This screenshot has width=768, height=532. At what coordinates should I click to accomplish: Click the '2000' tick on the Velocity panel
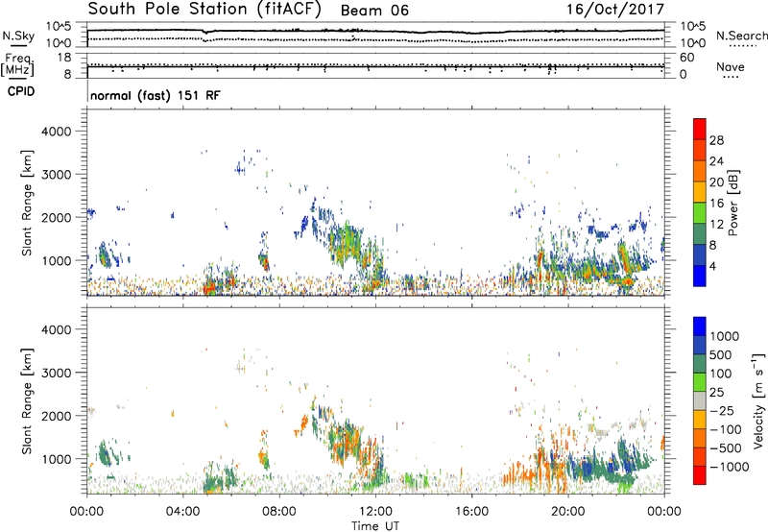[x=57, y=416]
